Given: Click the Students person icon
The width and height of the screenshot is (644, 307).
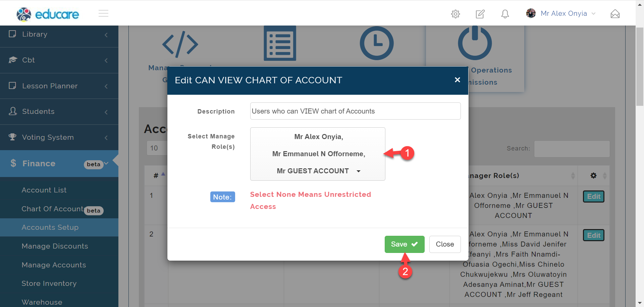Looking at the screenshot, I should coord(13,111).
